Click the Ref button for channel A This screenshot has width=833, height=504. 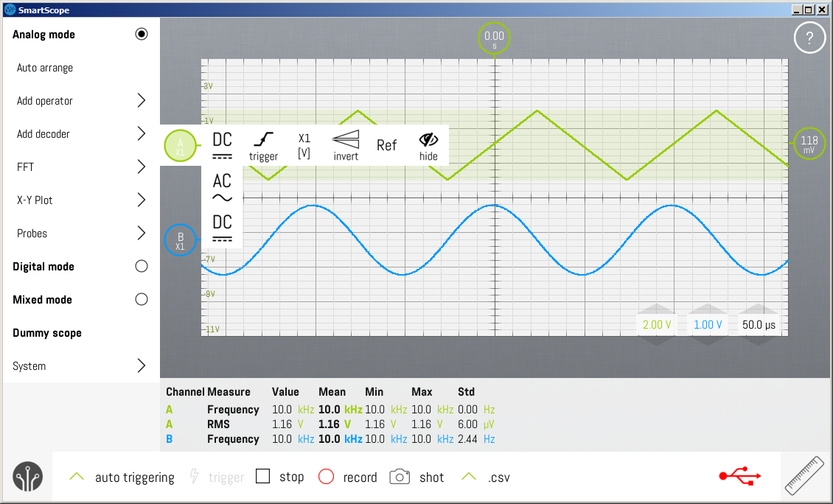click(x=387, y=145)
